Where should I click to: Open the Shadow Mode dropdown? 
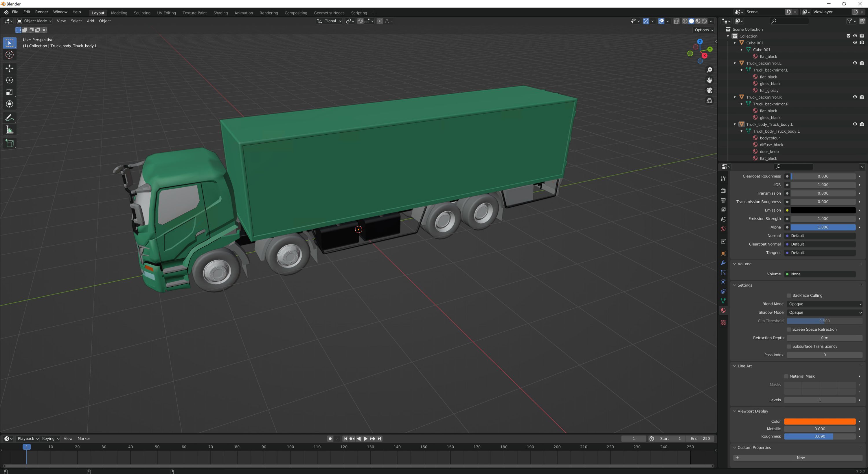pos(825,312)
